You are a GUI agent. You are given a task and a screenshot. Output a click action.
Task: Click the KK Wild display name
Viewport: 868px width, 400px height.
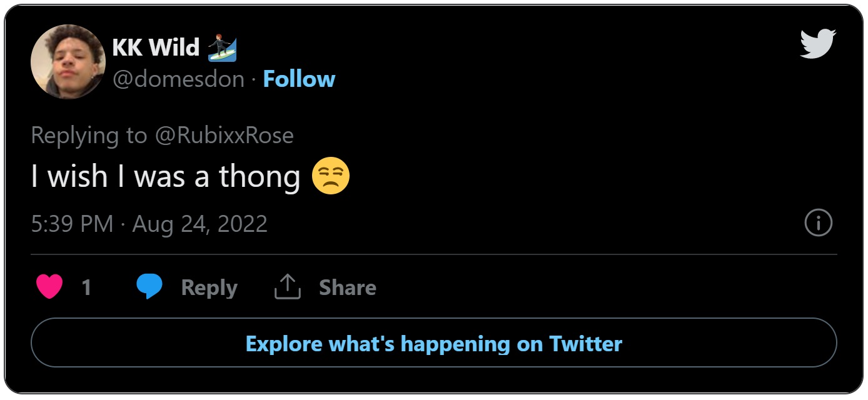[156, 47]
